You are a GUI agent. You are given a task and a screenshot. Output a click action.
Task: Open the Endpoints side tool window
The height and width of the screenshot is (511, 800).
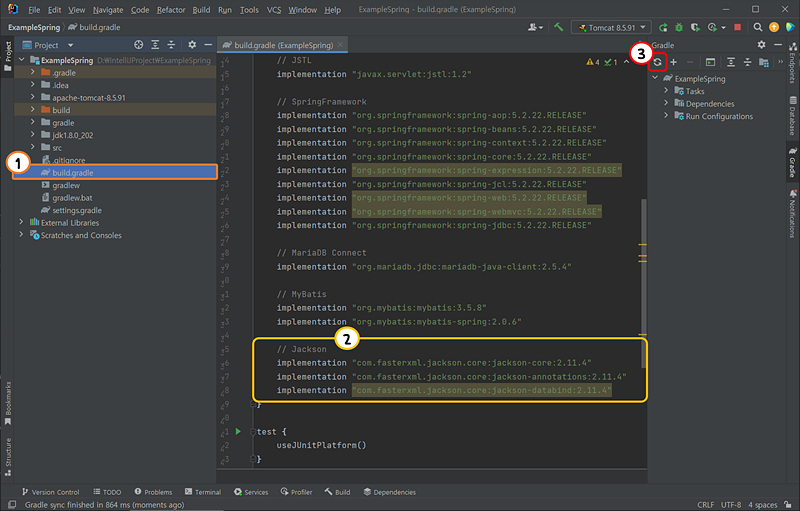tap(792, 63)
